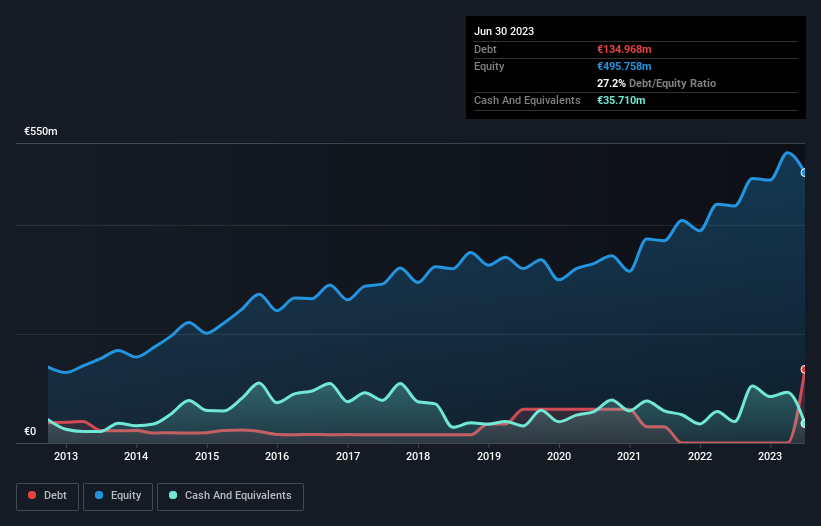
Task: Click the €134.968m debt value
Action: [624, 49]
